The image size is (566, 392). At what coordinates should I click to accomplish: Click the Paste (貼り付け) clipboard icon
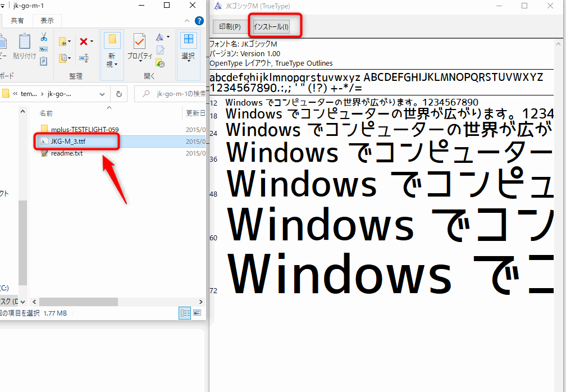pyautogui.click(x=25, y=41)
